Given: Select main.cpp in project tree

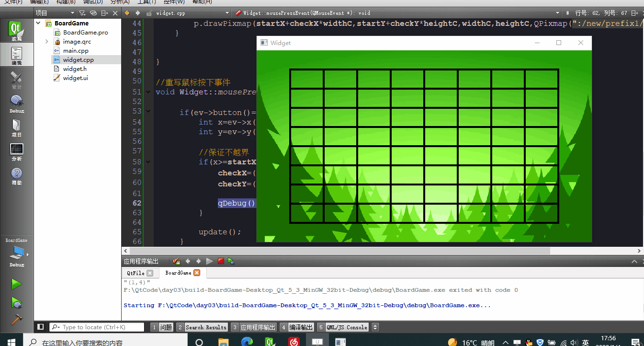Looking at the screenshot, I should tap(76, 51).
